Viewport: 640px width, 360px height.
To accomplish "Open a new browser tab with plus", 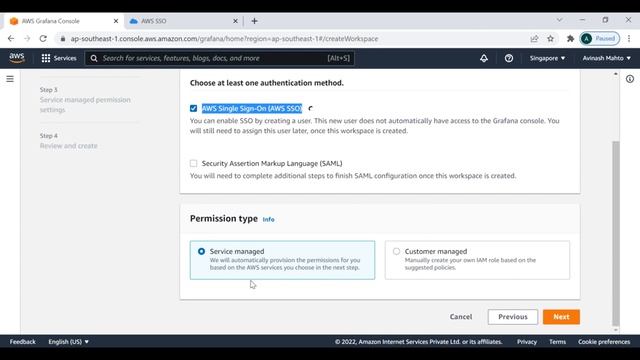I will (254, 21).
